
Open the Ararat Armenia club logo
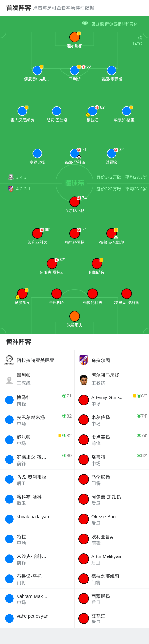click(x=9, y=360)
